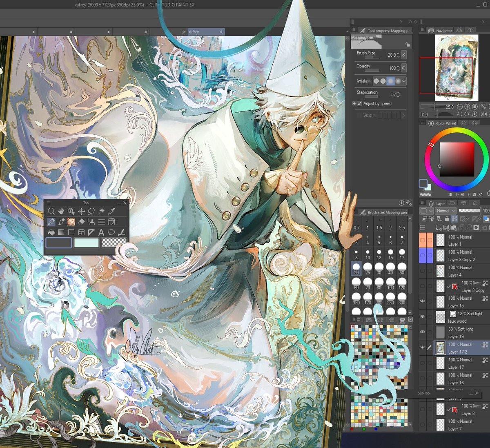This screenshot has height=448, width=490.
Task: Click New raster layer icon
Action: click(439, 227)
